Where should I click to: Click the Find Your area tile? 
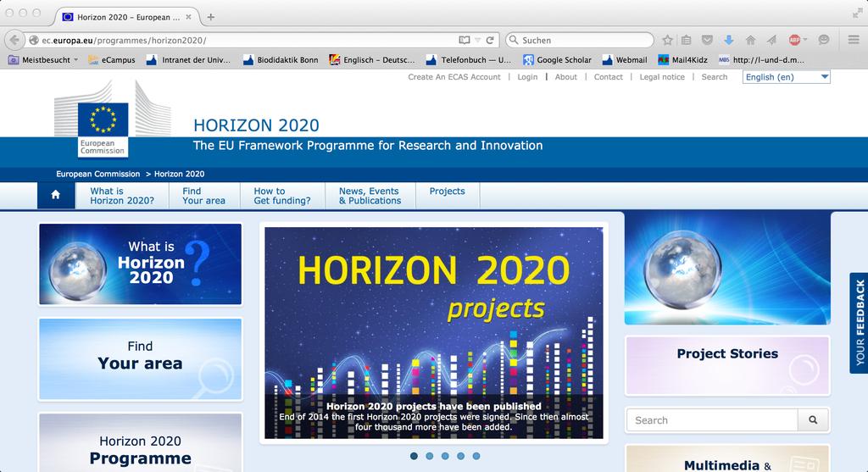point(140,358)
